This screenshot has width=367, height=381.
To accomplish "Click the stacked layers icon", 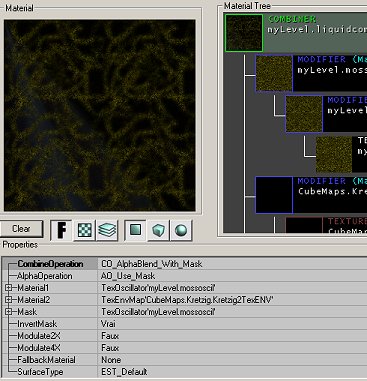I will [107, 230].
